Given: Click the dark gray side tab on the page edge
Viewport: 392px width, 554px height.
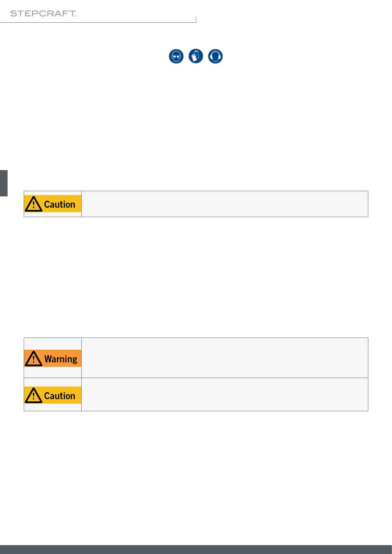Looking at the screenshot, I should (x=4, y=183).
